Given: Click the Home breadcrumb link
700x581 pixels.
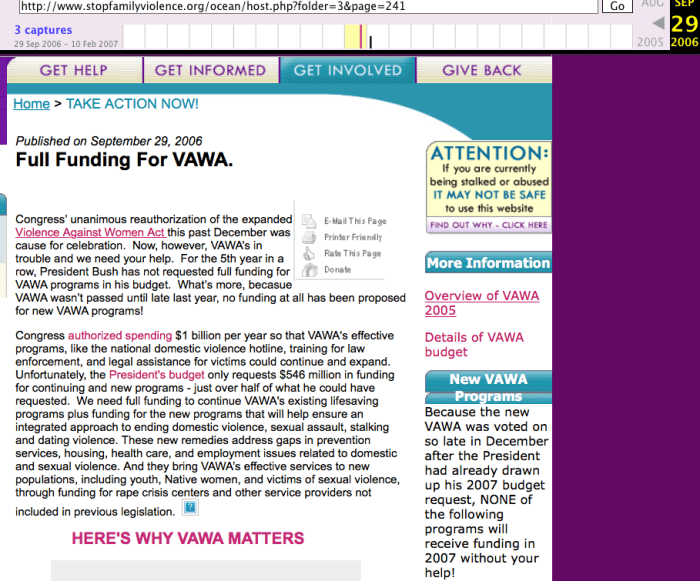Looking at the screenshot, I should (x=31, y=104).
